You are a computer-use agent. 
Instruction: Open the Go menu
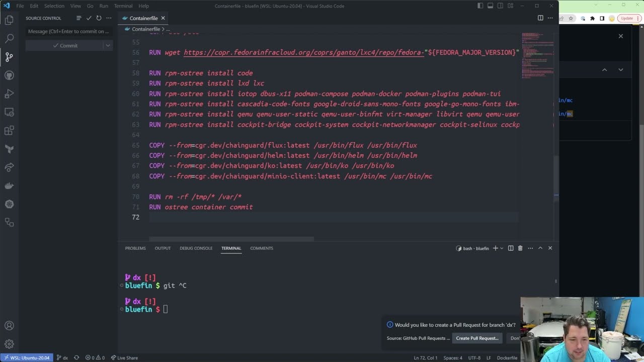click(x=90, y=6)
